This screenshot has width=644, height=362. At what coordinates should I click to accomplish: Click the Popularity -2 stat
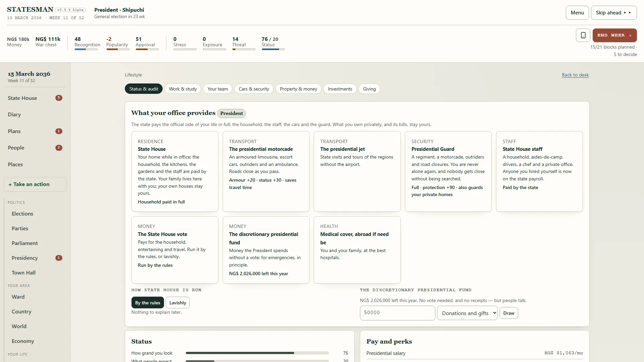pos(118,43)
